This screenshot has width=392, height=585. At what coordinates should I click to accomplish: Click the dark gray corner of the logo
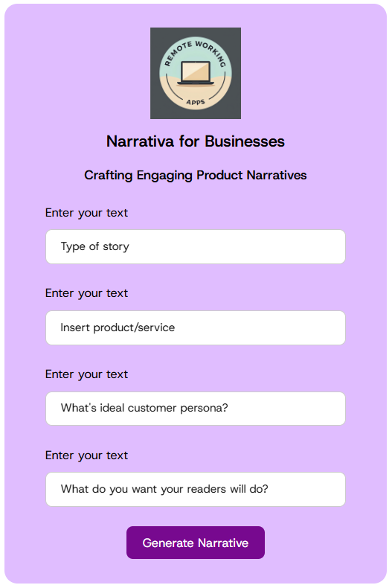click(x=157, y=34)
